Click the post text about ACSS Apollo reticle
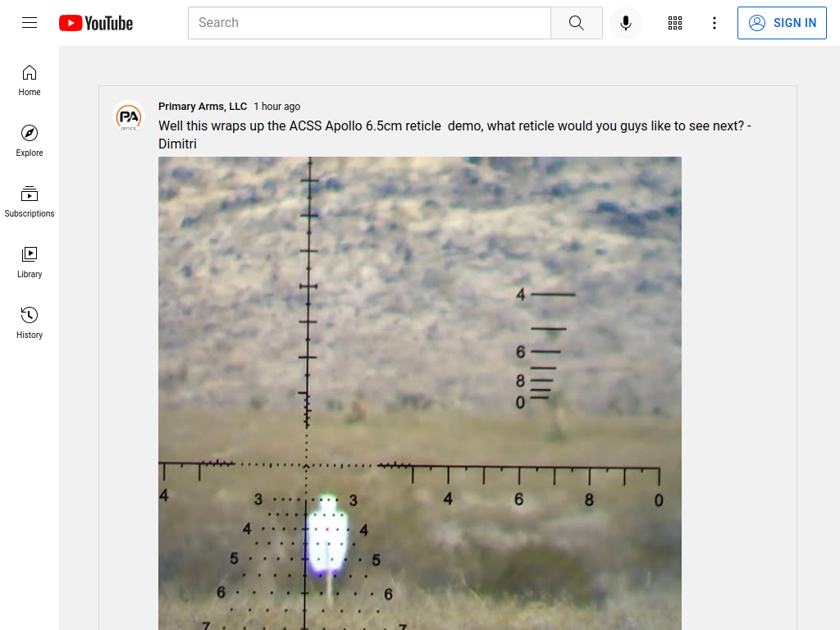Screen dimensions: 840x630 pos(454,135)
